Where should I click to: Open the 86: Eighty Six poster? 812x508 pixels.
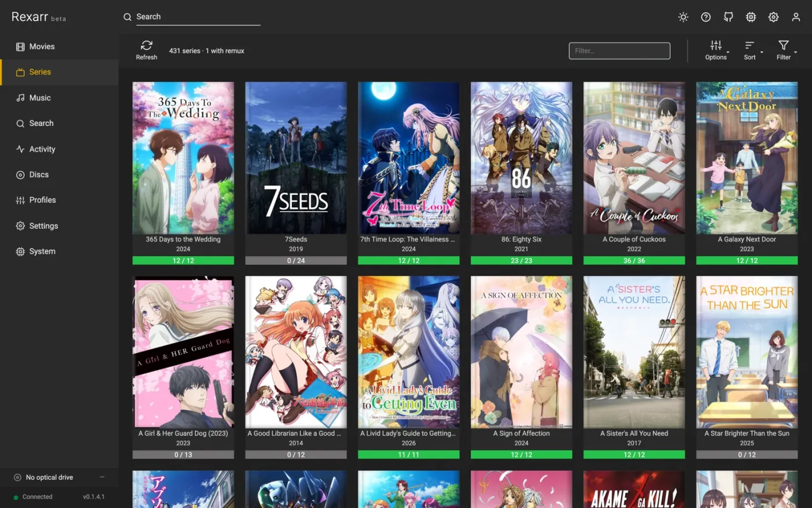[x=521, y=158]
